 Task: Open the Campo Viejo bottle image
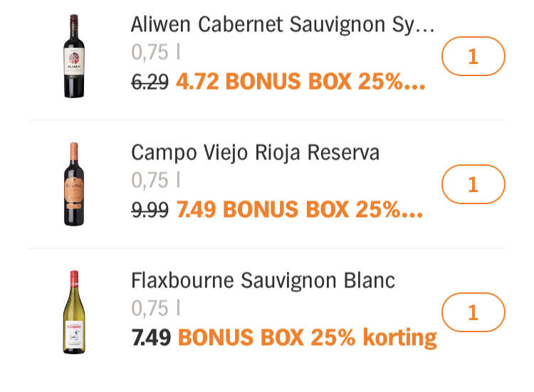(x=74, y=184)
